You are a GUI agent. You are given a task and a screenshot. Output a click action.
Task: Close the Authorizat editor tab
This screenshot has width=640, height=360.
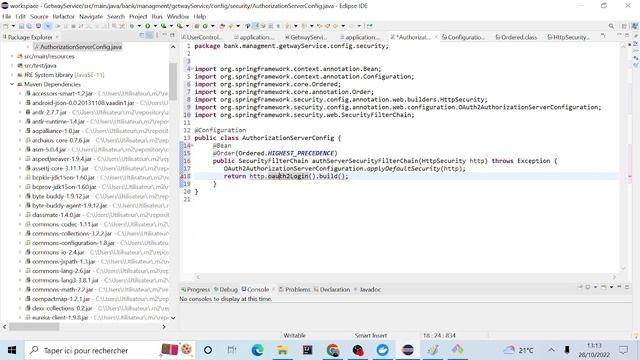click(436, 37)
